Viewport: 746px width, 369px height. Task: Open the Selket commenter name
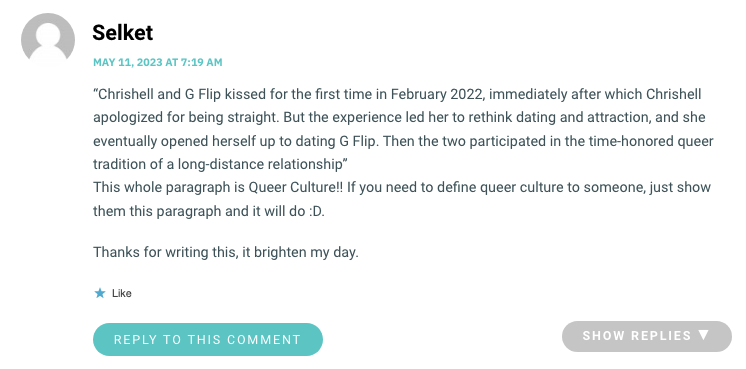point(123,33)
